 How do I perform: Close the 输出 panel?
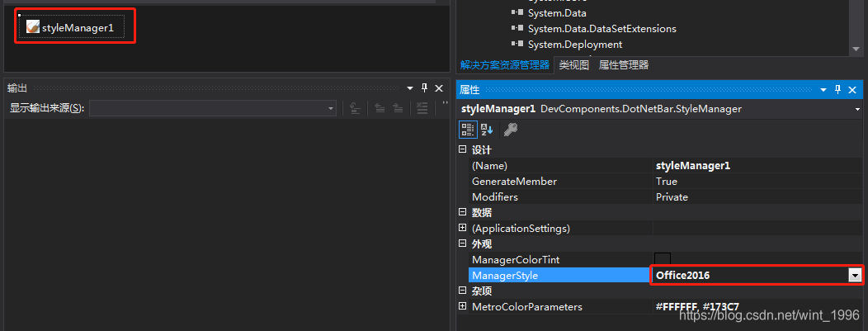point(439,88)
